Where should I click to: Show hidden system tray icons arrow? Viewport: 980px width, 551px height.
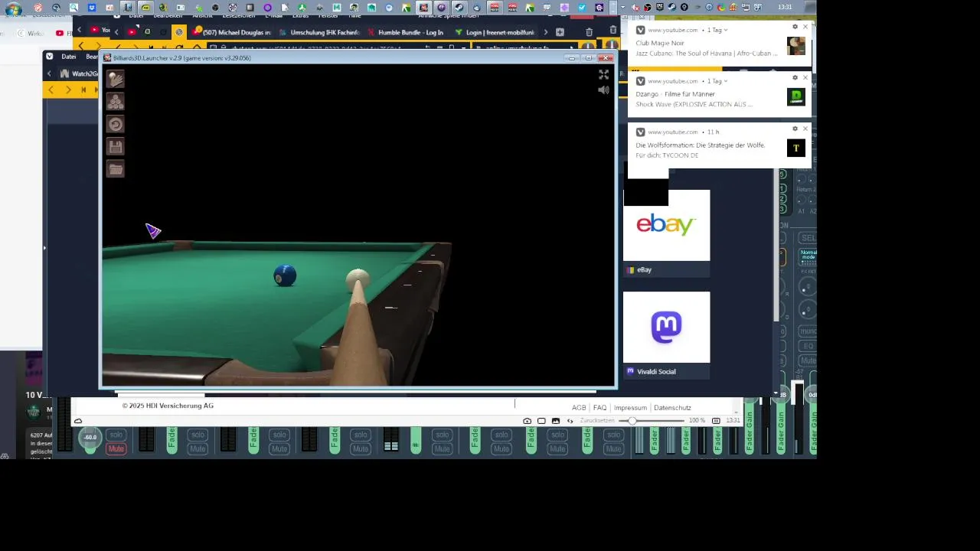pyautogui.click(x=622, y=7)
